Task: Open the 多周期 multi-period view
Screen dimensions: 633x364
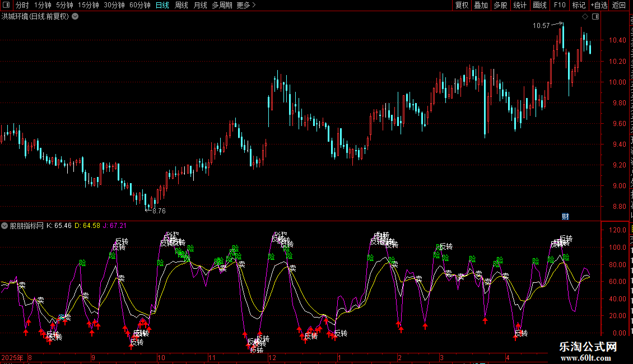Action: tap(222, 5)
